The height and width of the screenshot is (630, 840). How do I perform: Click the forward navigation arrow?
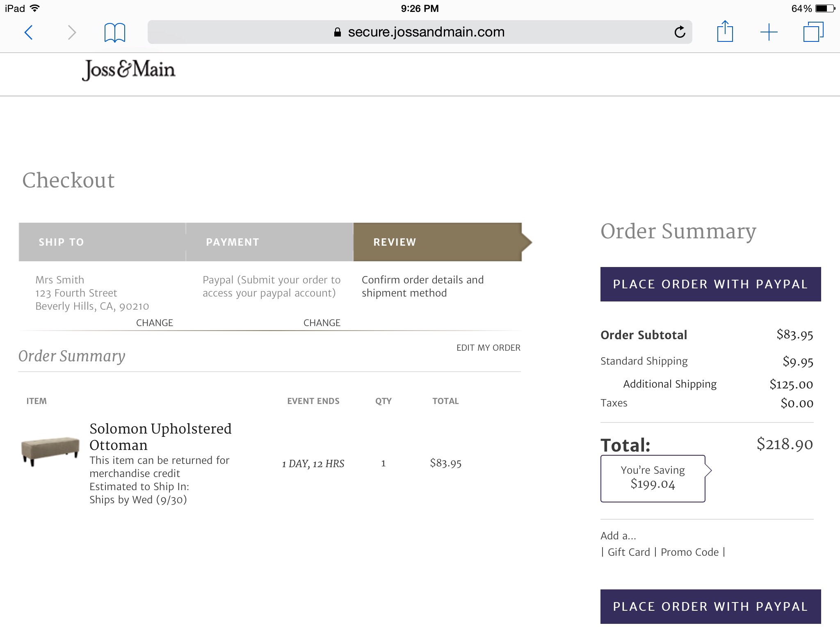point(73,32)
